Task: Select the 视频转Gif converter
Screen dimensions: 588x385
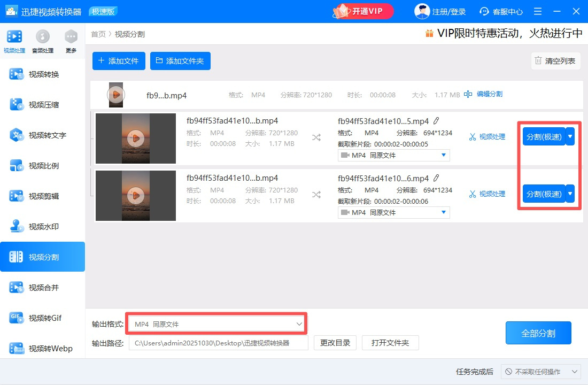Action: click(x=43, y=318)
